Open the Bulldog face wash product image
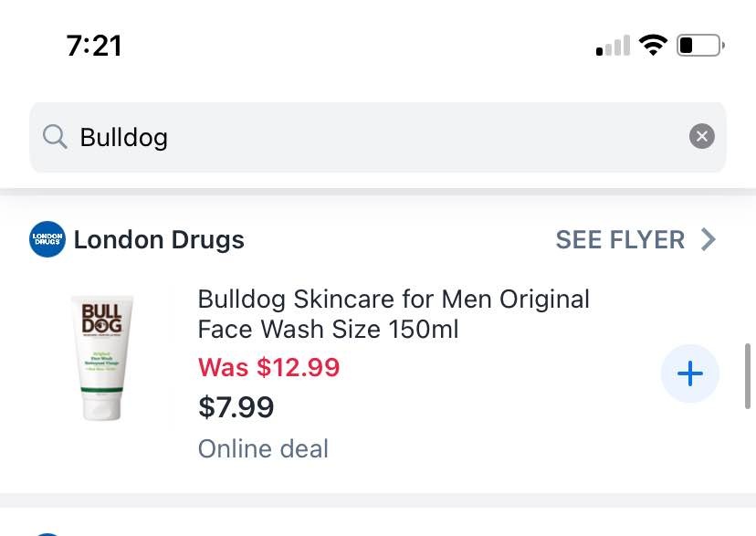Viewport: 756px width, 536px height. coord(102,356)
